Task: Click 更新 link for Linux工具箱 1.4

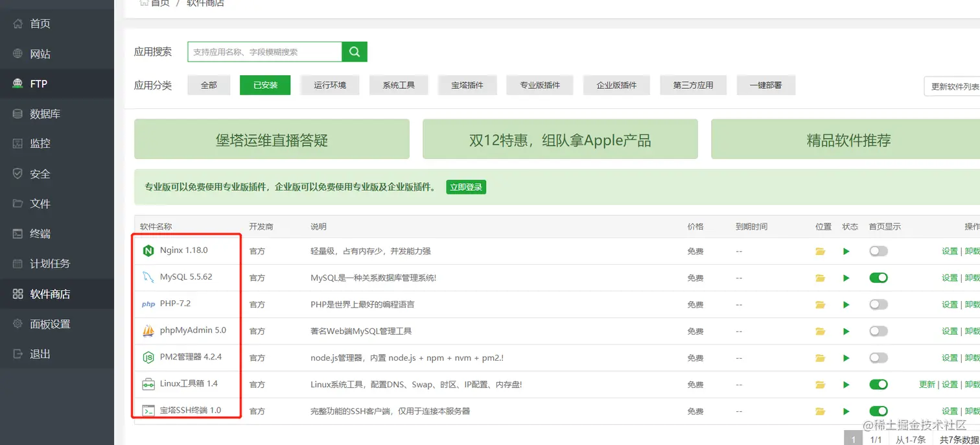Action: click(927, 385)
